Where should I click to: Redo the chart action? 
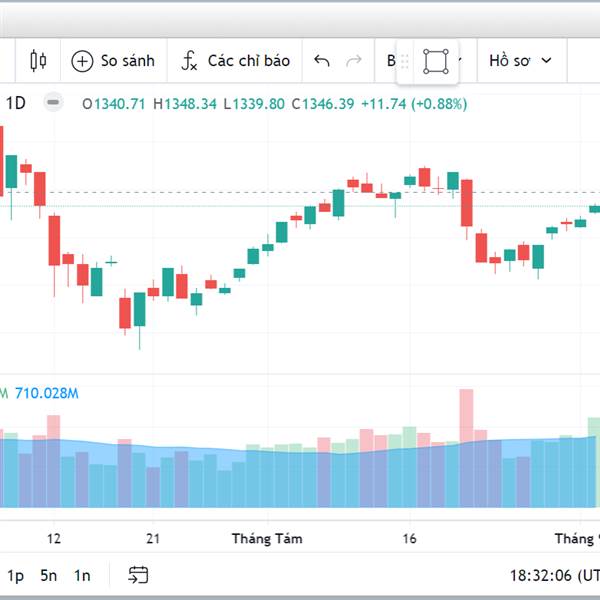point(354,60)
